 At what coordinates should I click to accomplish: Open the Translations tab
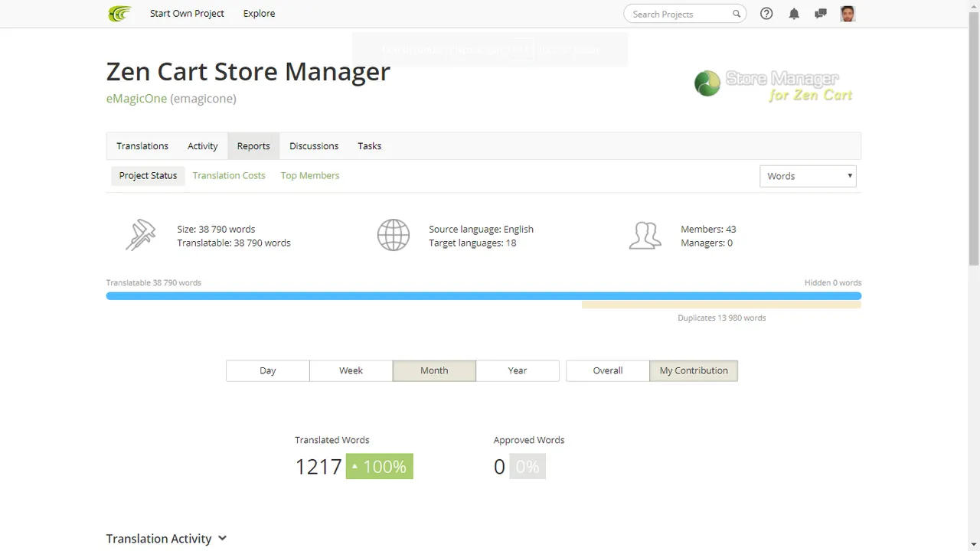coord(142,146)
